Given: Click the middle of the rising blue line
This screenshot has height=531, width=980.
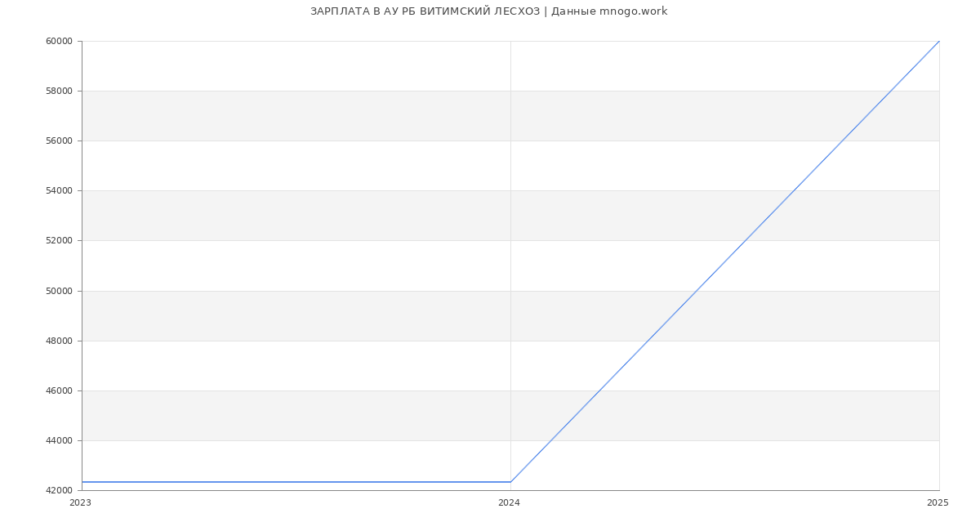Looking at the screenshot, I should 725,261.
